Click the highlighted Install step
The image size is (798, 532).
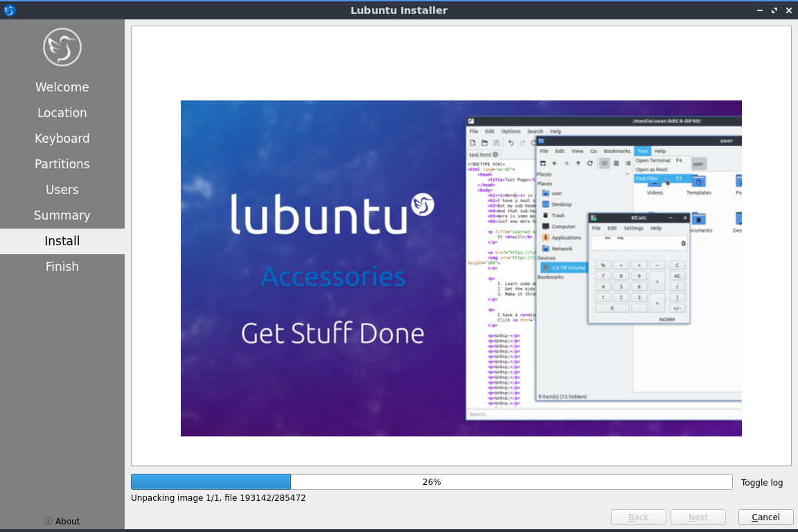coord(62,241)
